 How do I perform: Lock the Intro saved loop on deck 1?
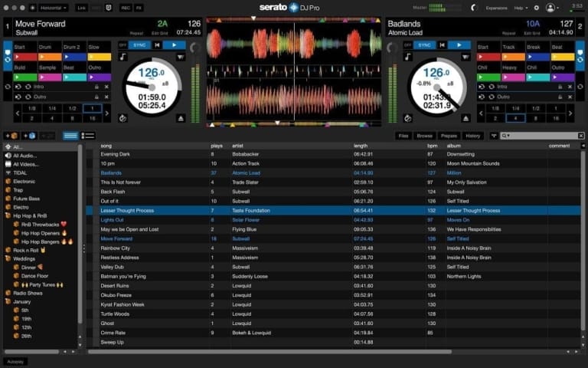click(96, 87)
